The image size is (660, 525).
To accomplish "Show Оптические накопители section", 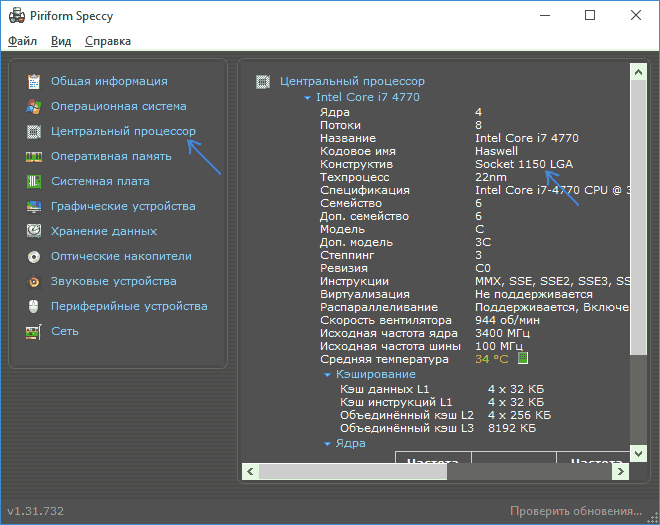I will 121,256.
